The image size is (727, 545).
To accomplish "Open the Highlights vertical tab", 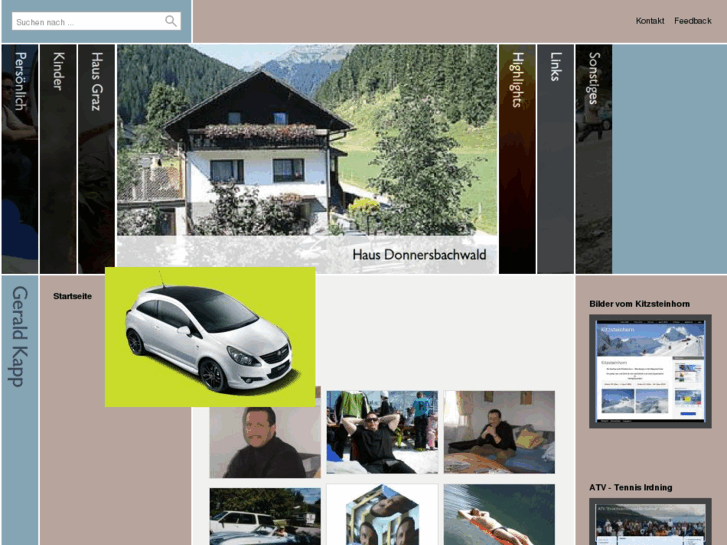I will click(517, 159).
